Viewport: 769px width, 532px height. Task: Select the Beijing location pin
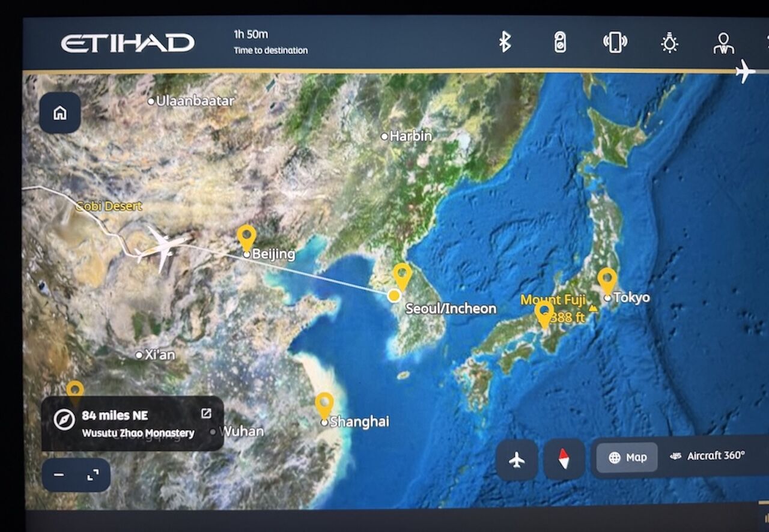(x=246, y=238)
